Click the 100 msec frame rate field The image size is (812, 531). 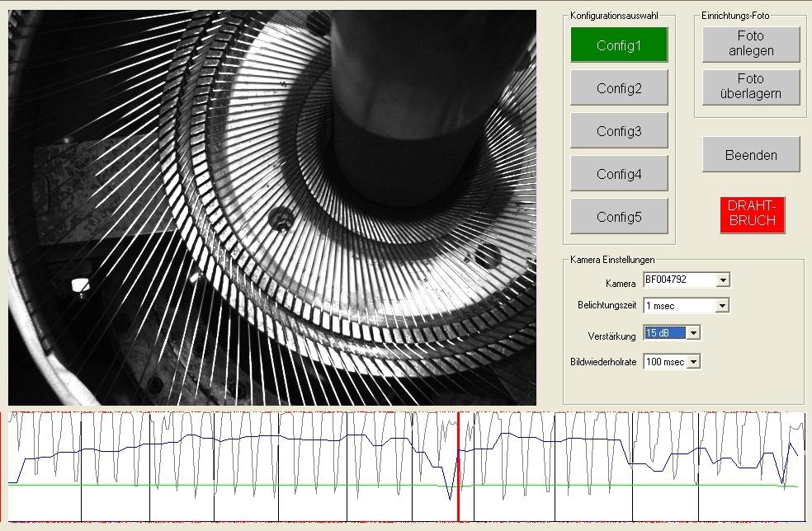coord(664,362)
